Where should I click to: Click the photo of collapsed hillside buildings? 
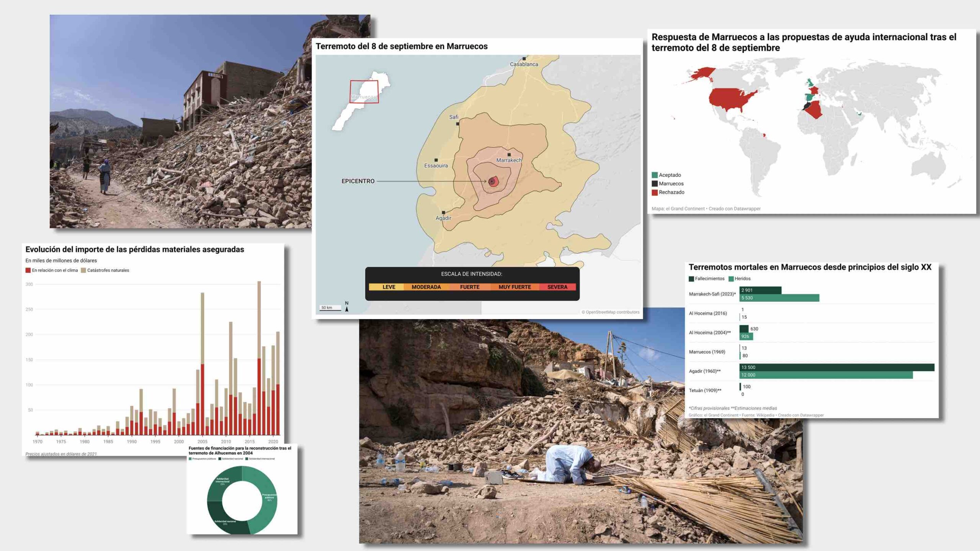pyautogui.click(x=181, y=121)
